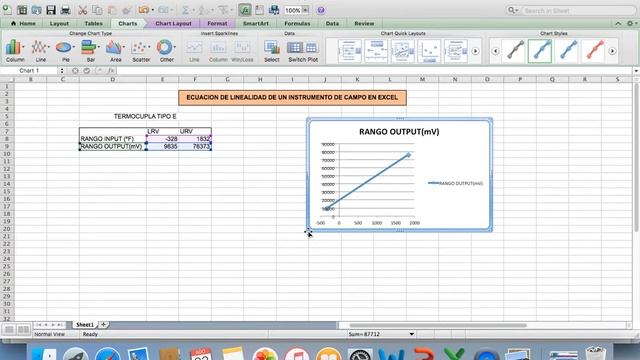Click the Undo toolbar icon

click(143, 10)
